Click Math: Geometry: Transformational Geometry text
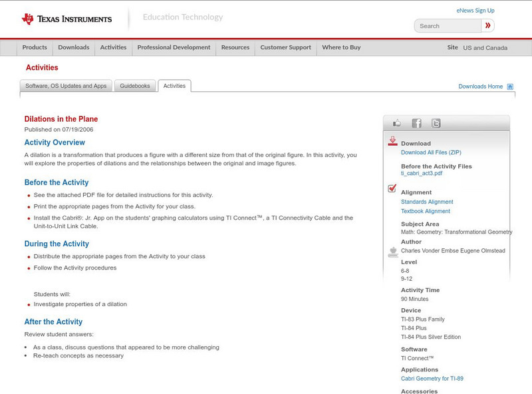This screenshot has height=394, width=532. [457, 232]
